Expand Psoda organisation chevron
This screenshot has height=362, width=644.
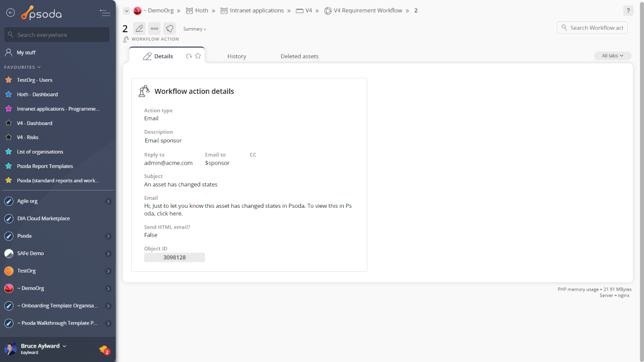click(x=108, y=236)
